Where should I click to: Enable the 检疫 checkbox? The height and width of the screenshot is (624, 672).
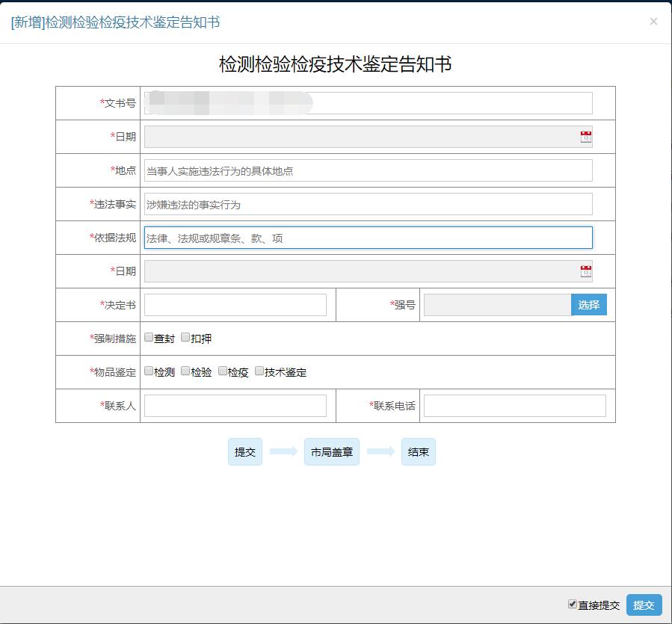pyautogui.click(x=223, y=371)
